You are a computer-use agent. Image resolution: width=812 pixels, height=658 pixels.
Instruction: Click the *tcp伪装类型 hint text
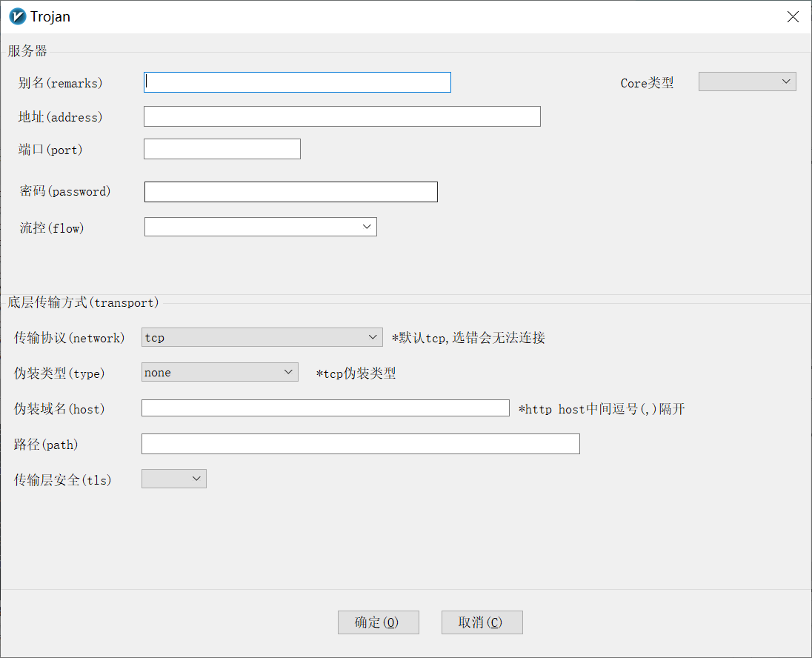pyautogui.click(x=356, y=373)
